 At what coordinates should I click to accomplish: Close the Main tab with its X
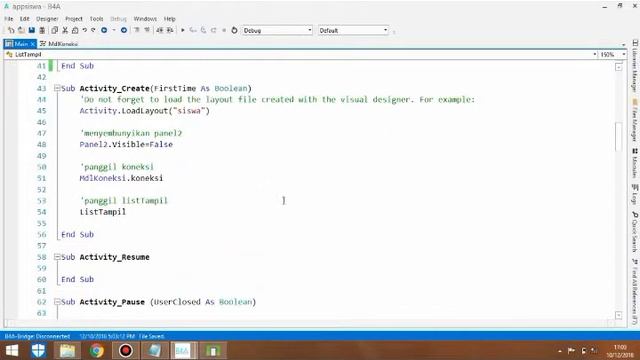pyautogui.click(x=33, y=44)
